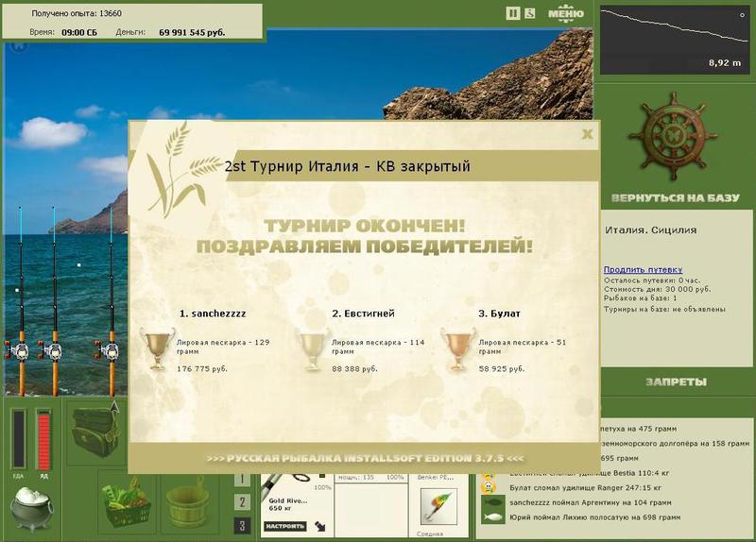Click the silver trophy for Евстигней
The image size is (756, 542).
point(312,348)
